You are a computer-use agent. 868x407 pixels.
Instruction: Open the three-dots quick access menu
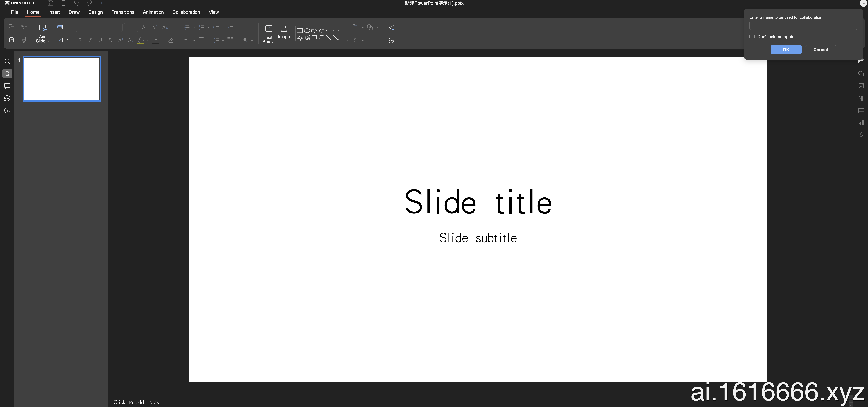116,3
